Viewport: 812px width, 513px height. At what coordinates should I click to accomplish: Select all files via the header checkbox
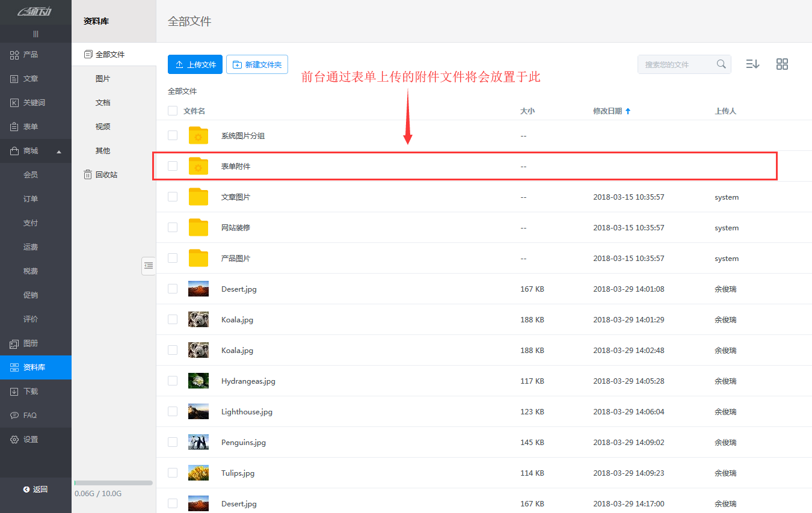pyautogui.click(x=173, y=110)
